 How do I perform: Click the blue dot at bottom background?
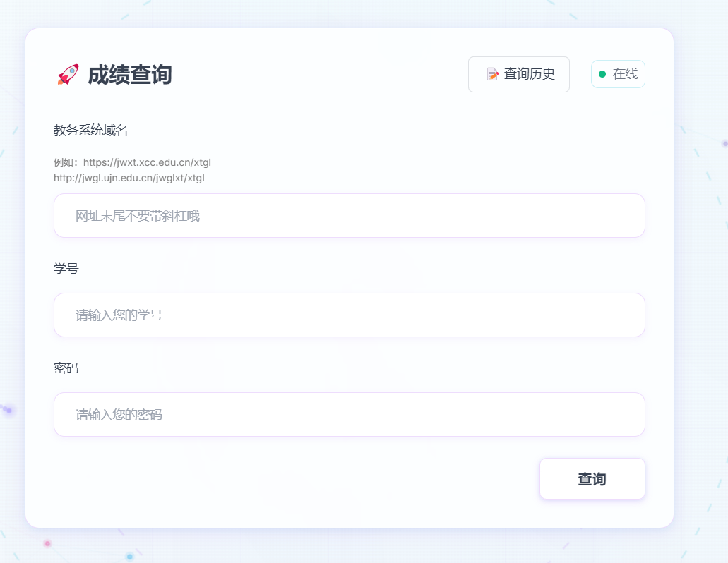click(x=129, y=557)
